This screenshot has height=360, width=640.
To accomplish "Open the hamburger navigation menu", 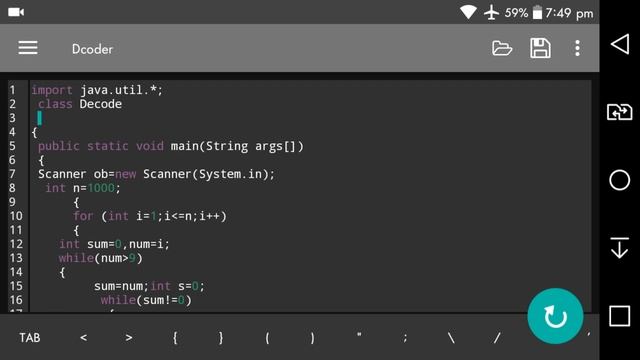I will tap(28, 48).
